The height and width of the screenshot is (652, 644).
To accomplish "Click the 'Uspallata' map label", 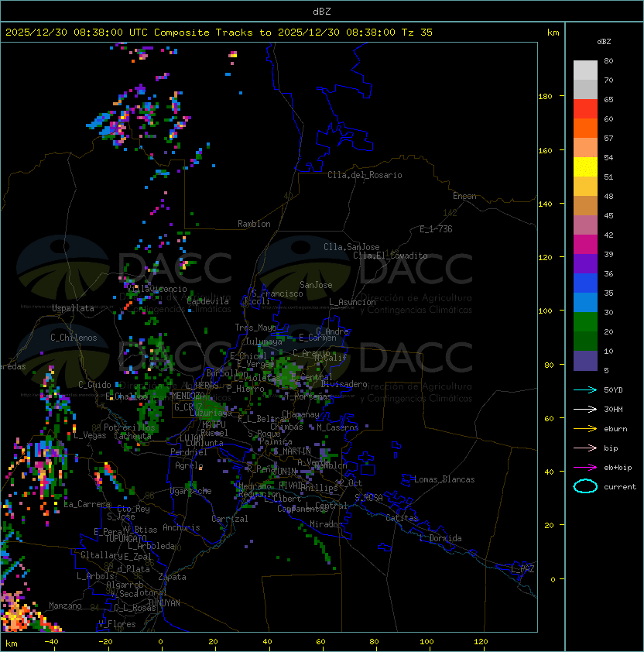I will 73,308.
